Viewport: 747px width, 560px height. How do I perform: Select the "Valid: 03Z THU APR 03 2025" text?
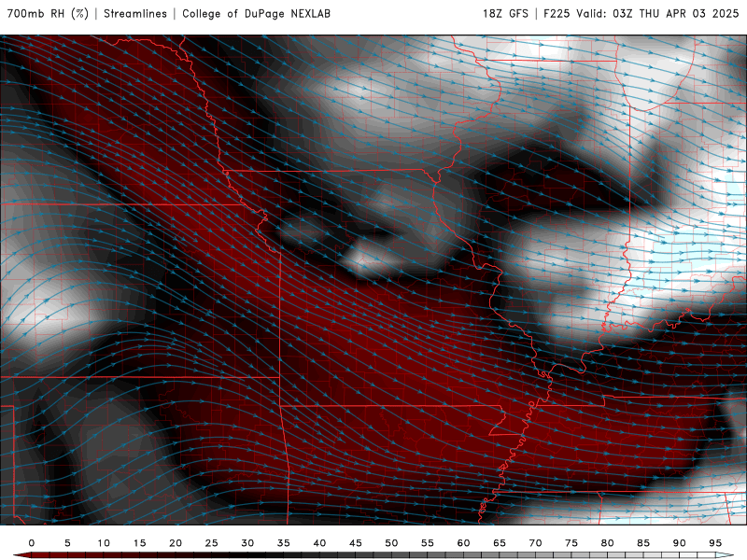(657, 14)
